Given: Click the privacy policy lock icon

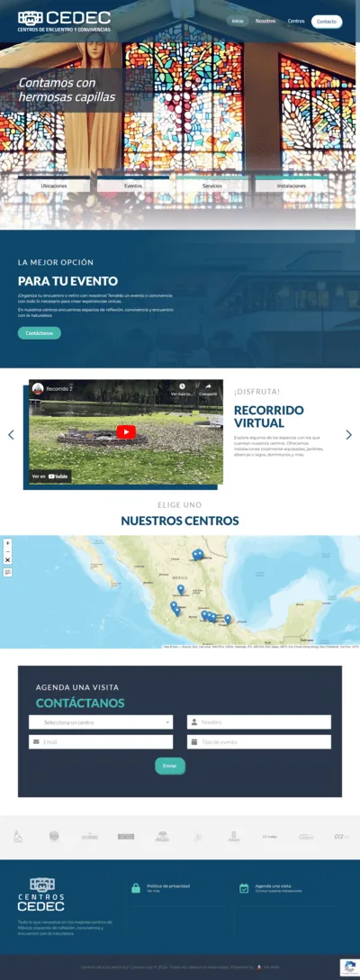Looking at the screenshot, I should pyautogui.click(x=136, y=888).
